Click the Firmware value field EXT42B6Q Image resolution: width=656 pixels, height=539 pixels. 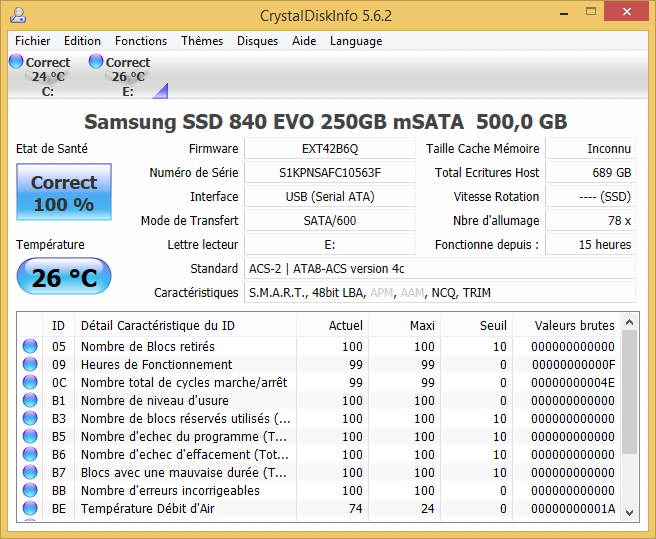330,149
